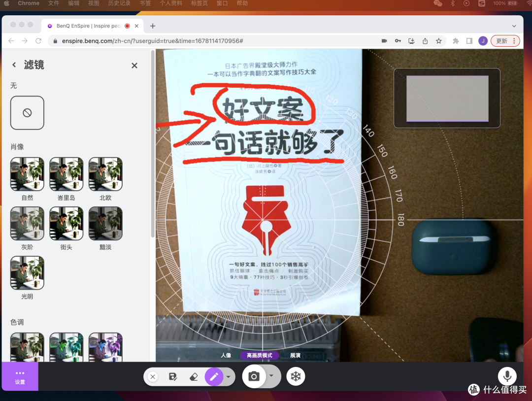532x401 pixels.
Task: Go forward in browser history
Action: tap(25, 41)
